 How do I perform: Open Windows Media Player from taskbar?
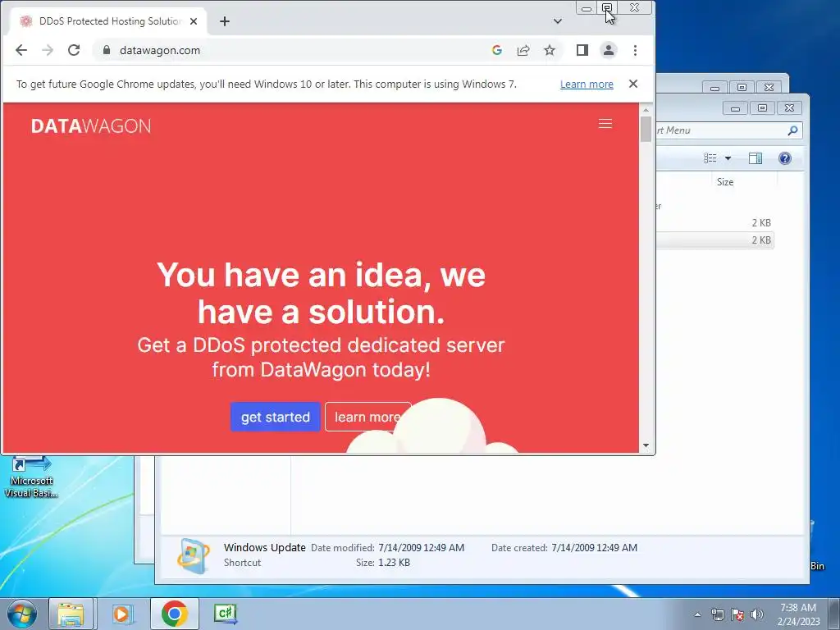(123, 614)
